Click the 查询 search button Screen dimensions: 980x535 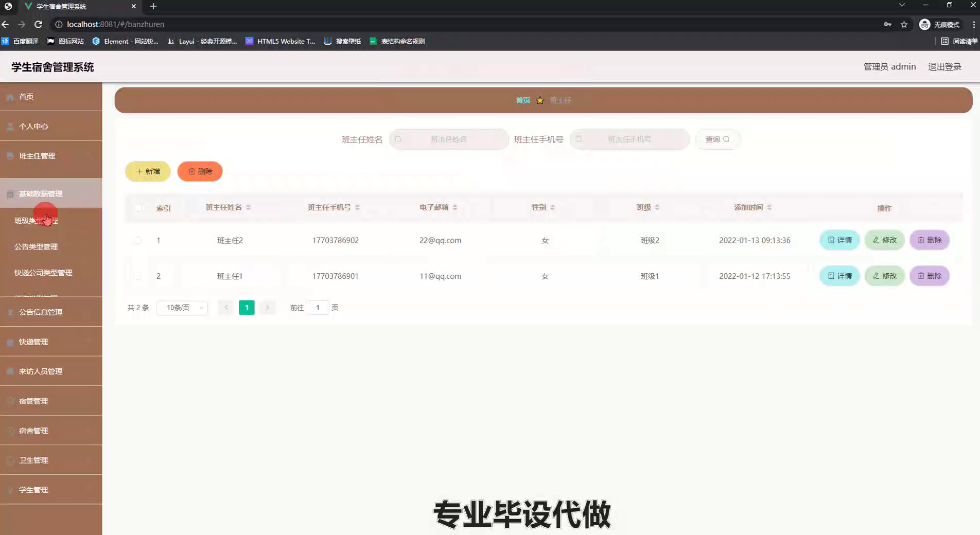(x=717, y=139)
